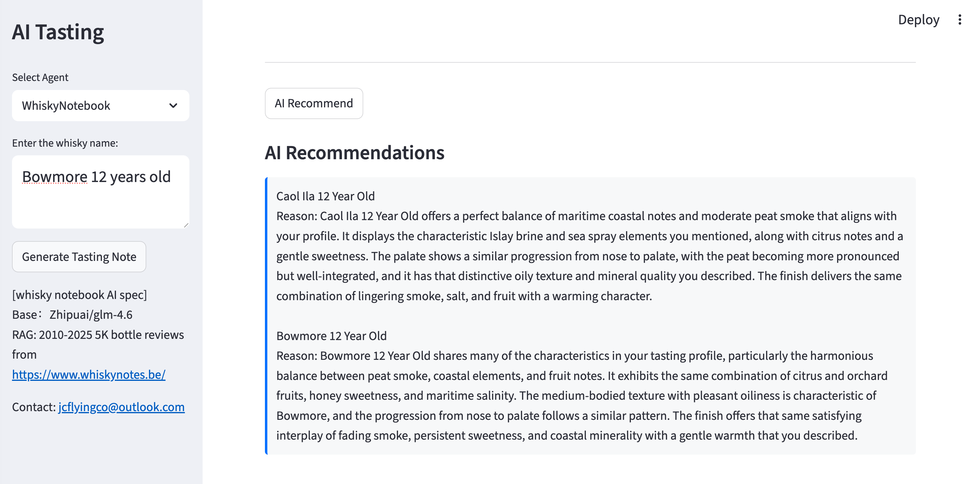Click the Bowmore 12 Year Old recommendation title

[x=331, y=336]
